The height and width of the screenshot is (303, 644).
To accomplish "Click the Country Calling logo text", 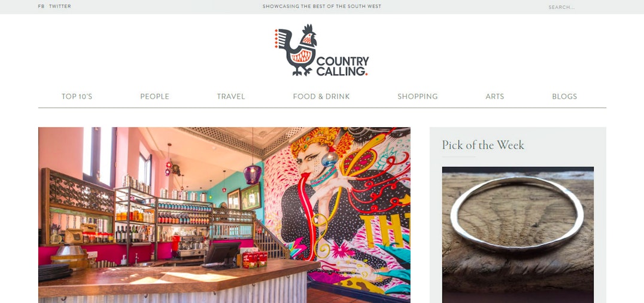I will pyautogui.click(x=342, y=66).
